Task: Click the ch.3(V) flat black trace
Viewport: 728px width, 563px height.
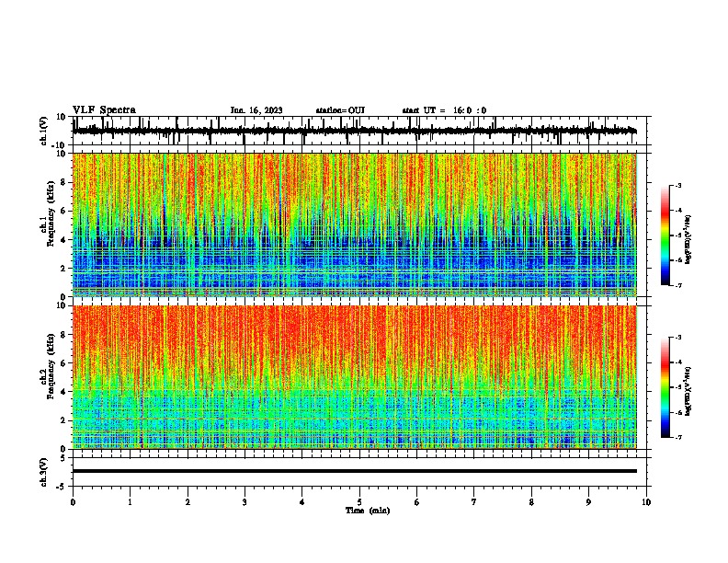Action: [x=355, y=471]
